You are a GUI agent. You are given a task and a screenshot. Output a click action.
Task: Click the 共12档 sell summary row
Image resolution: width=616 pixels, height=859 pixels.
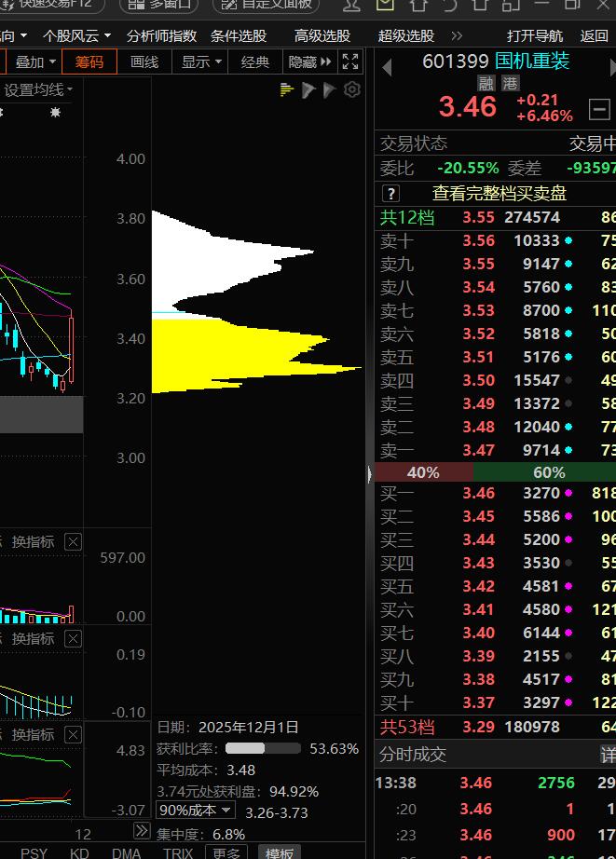(x=496, y=217)
